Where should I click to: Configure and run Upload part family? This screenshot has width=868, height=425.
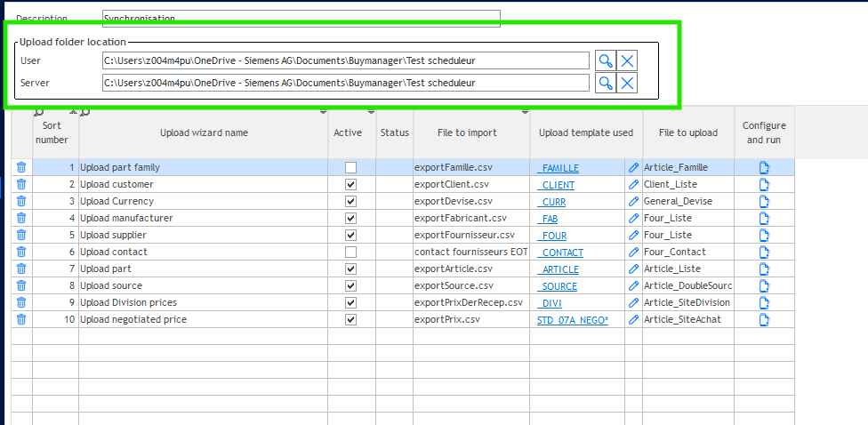(x=764, y=167)
